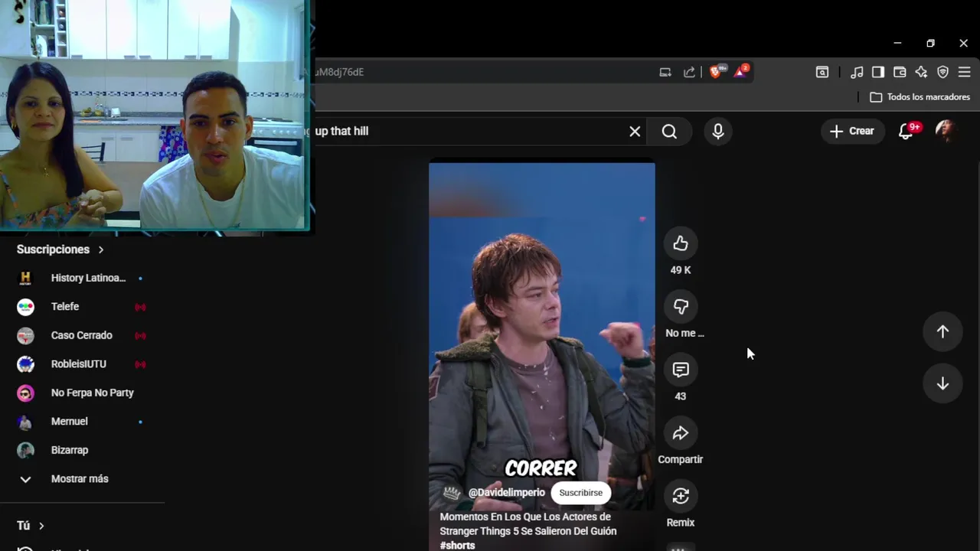Image resolution: width=980 pixels, height=551 pixels.
Task: Open the Brave Shields lion icon
Action: pyautogui.click(x=717, y=72)
